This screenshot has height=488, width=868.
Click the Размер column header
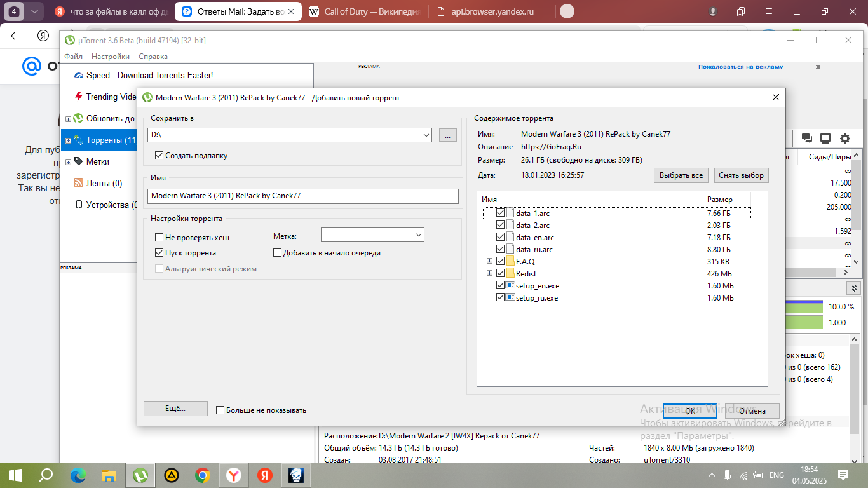(727, 200)
